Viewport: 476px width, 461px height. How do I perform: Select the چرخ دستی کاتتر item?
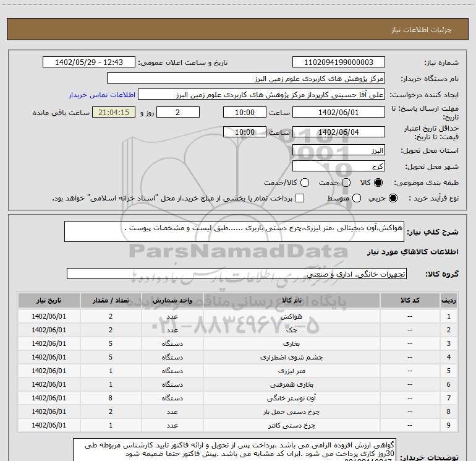click(x=291, y=426)
